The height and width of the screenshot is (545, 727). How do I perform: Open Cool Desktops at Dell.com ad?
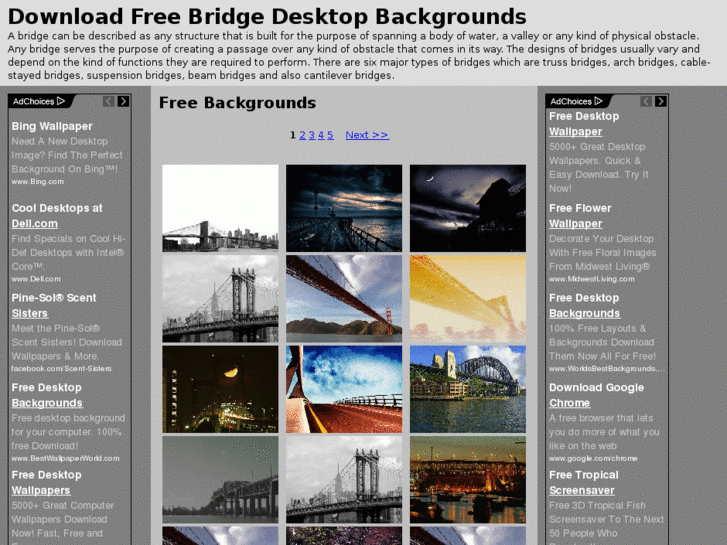57,216
